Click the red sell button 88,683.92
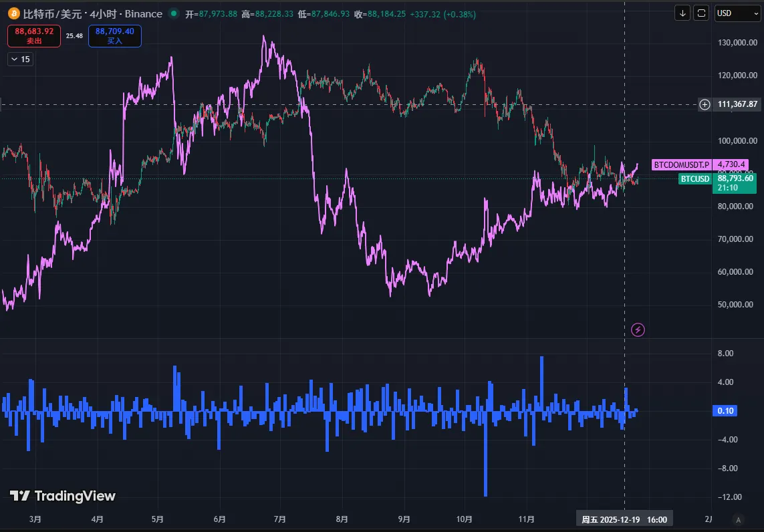 click(x=34, y=35)
